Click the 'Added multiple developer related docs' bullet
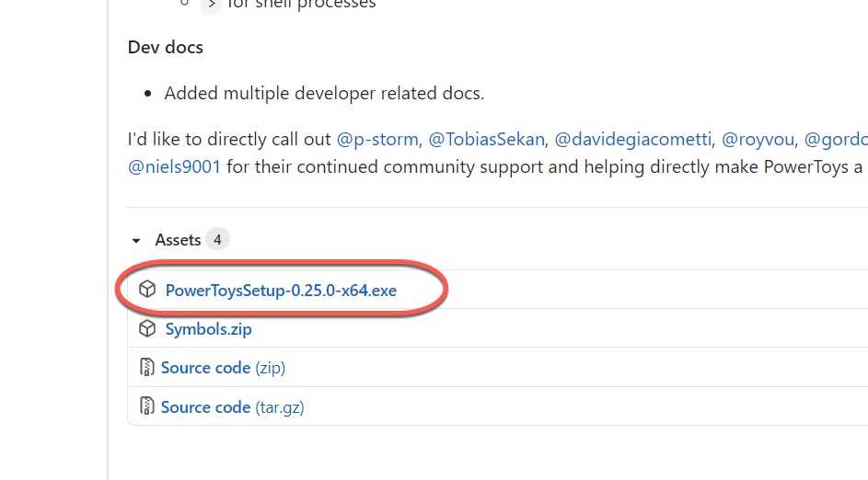Image resolution: width=868 pixels, height=480 pixels. (x=324, y=93)
